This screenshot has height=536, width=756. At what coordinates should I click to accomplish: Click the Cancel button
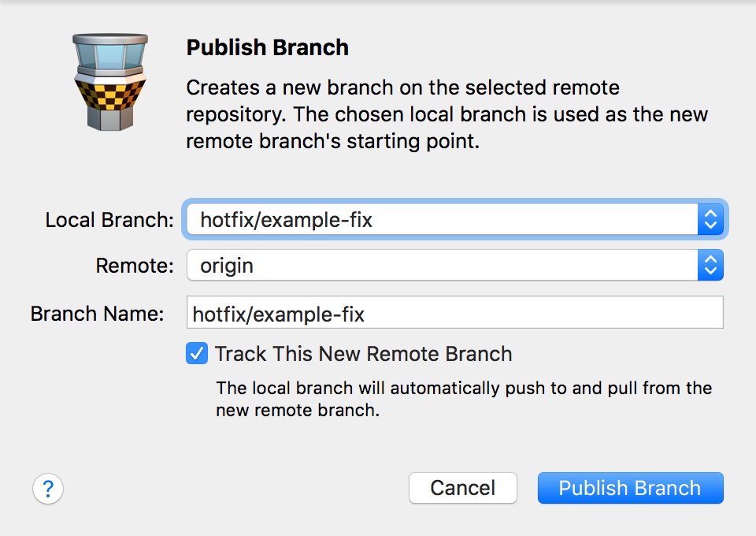[463, 488]
